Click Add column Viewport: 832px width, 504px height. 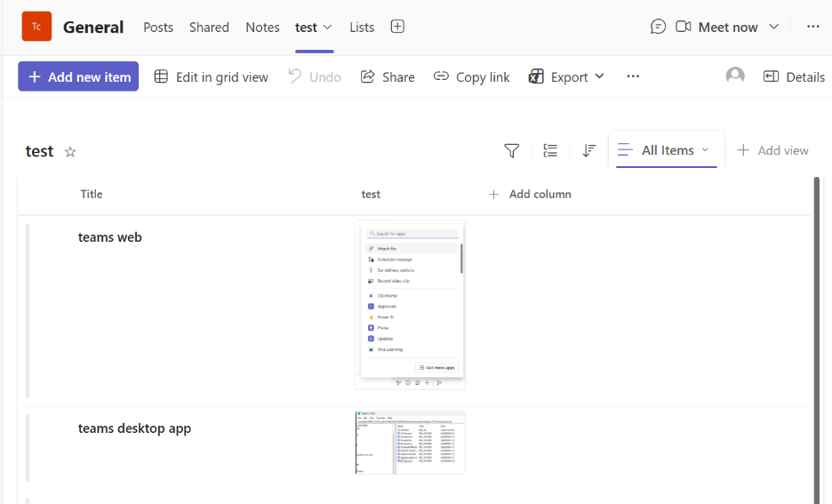click(530, 194)
